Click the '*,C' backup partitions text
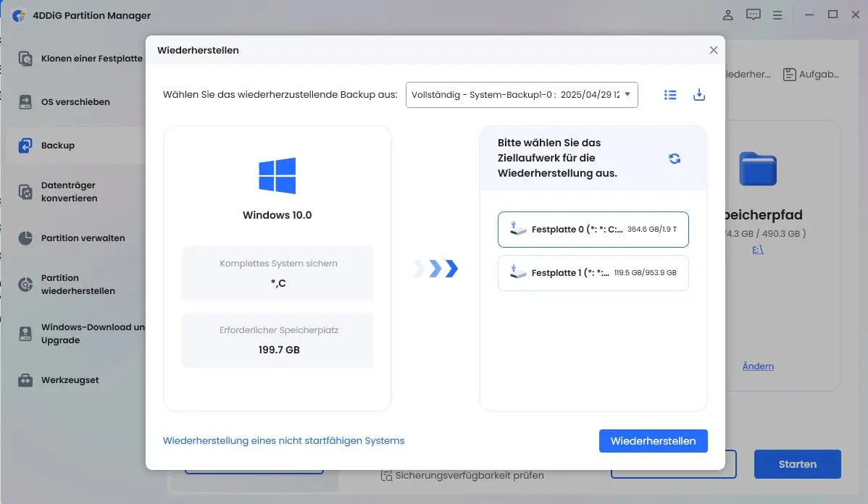Screen dimensions: 868x504 coord(278,283)
